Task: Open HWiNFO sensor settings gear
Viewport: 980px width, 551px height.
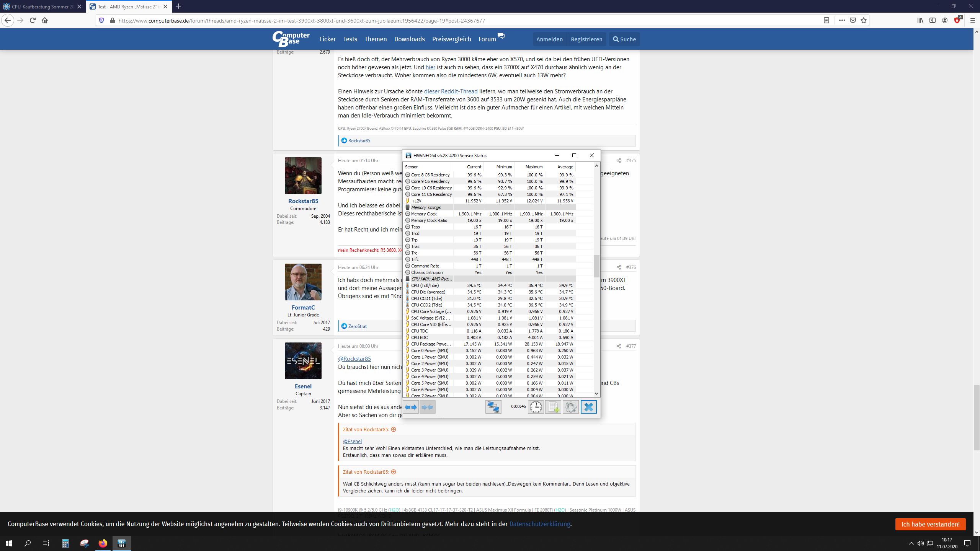Action: pos(571,407)
